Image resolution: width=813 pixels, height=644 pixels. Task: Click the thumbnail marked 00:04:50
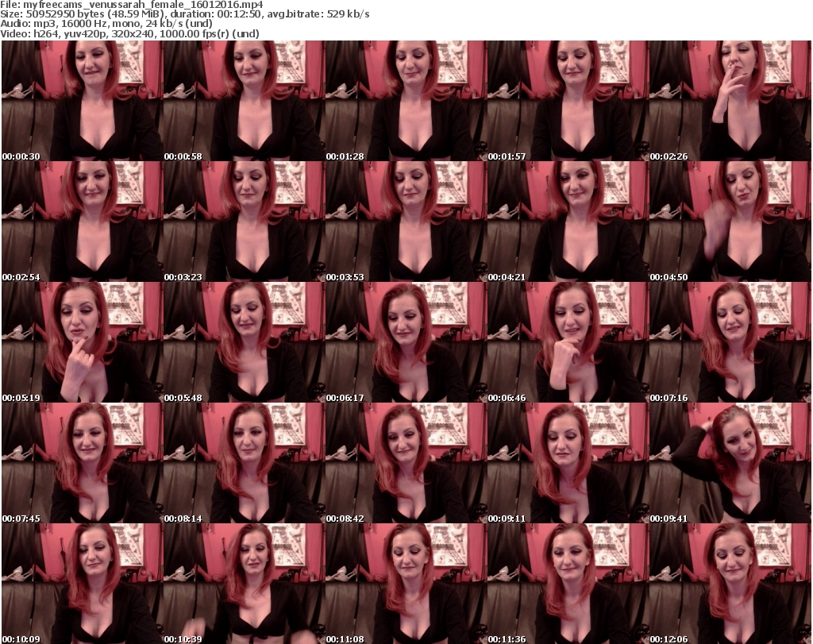(x=729, y=222)
